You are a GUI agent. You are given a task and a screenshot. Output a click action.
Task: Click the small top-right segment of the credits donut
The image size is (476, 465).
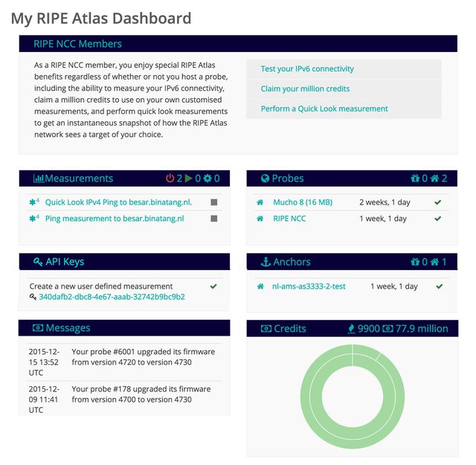coord(365,350)
